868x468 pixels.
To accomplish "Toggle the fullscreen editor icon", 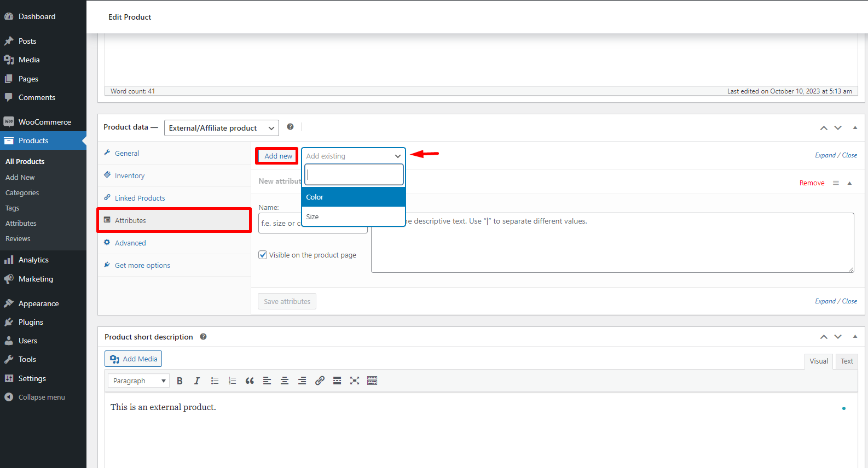I will [355, 381].
